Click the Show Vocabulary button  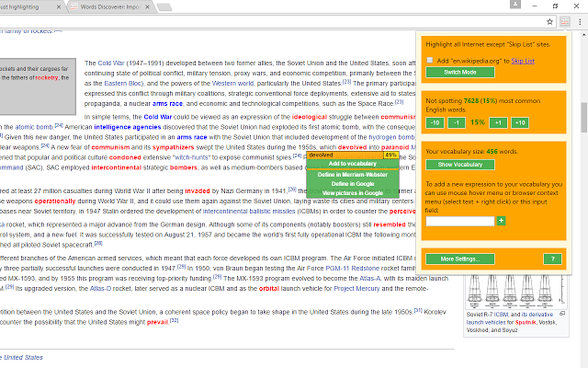[x=460, y=165]
